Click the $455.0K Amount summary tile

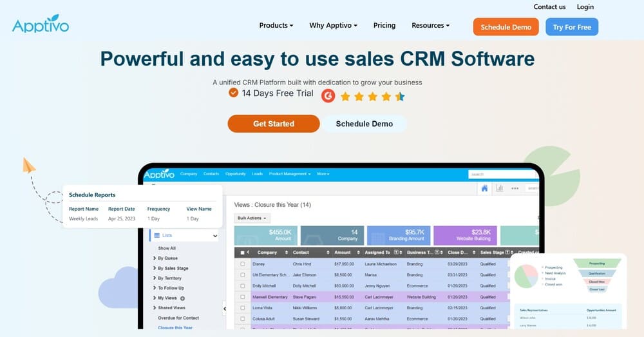266,235
